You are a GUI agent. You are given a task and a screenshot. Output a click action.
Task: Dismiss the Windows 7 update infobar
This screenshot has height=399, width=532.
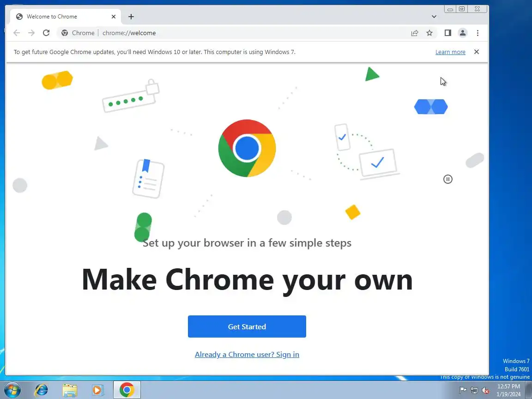point(477,52)
